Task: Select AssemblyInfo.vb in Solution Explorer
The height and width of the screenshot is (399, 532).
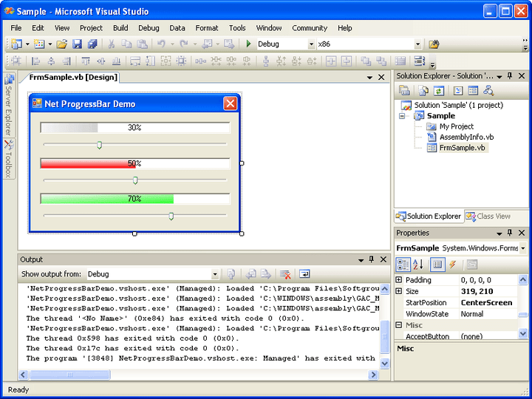Action: click(x=465, y=137)
